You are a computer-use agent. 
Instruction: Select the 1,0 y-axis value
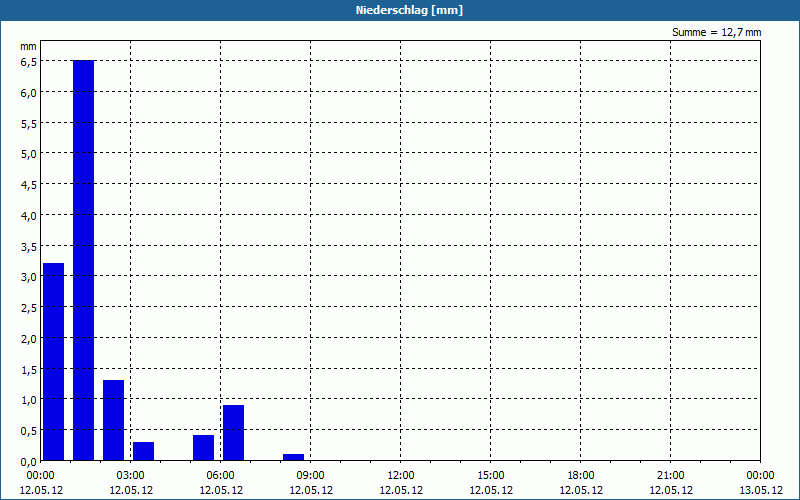tap(29, 399)
